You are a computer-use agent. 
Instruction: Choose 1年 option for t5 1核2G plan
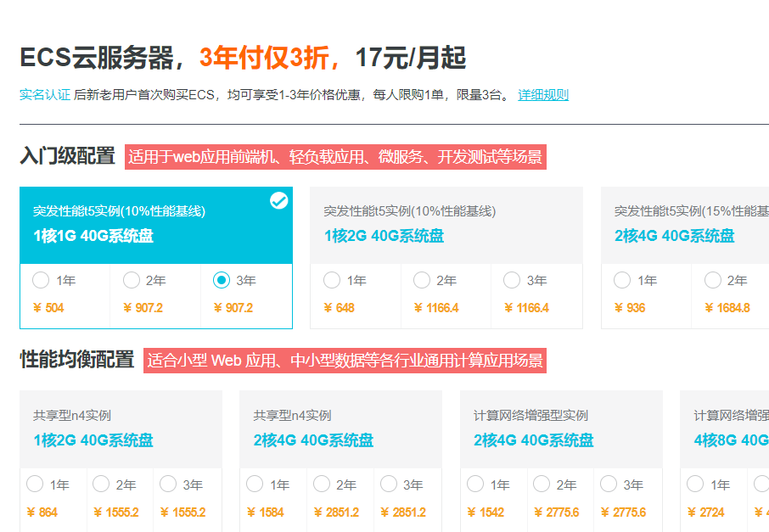click(x=332, y=281)
